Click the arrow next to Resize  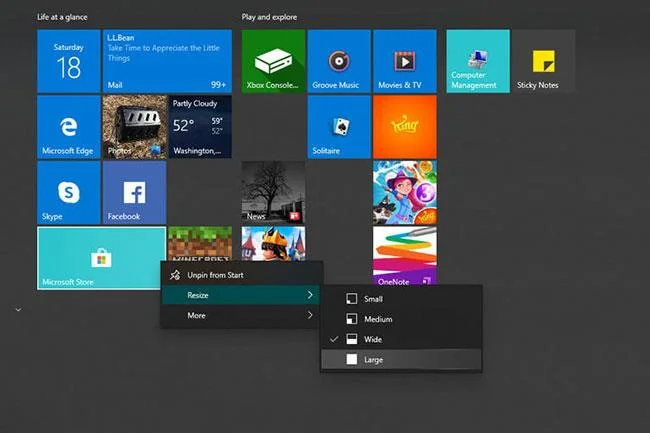click(x=310, y=295)
